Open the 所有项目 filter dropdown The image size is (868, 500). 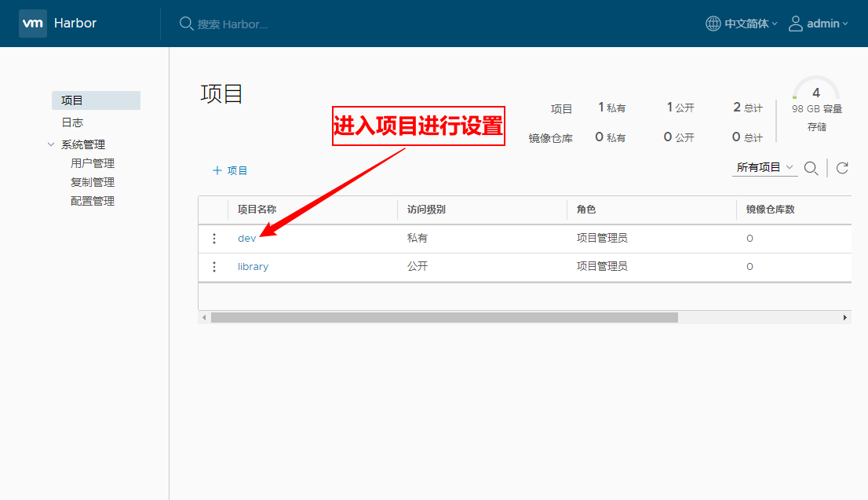click(x=765, y=168)
